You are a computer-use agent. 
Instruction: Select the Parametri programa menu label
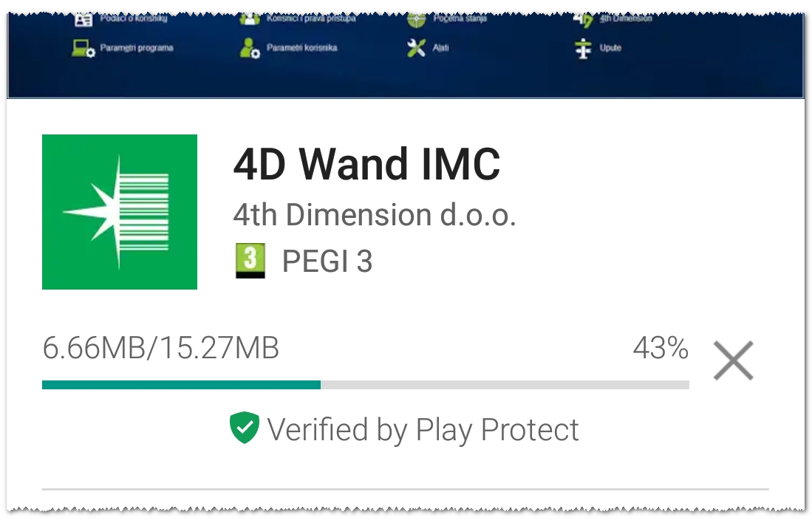(137, 47)
